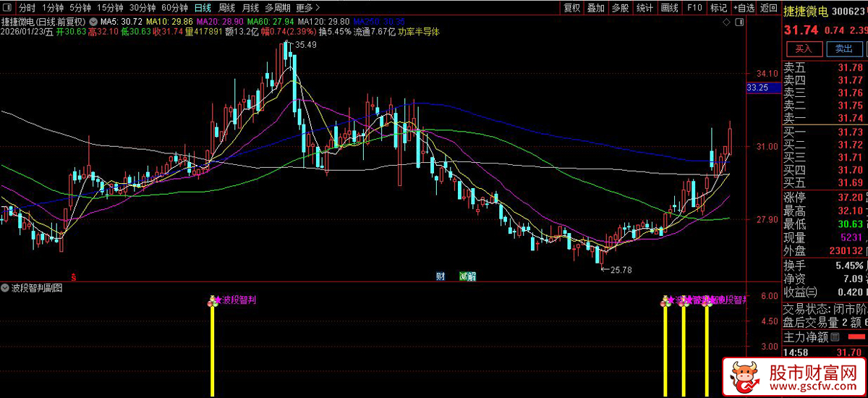Click the 卖五 price 31.78
Image resolution: width=868 pixels, height=398 pixels.
tap(850, 67)
